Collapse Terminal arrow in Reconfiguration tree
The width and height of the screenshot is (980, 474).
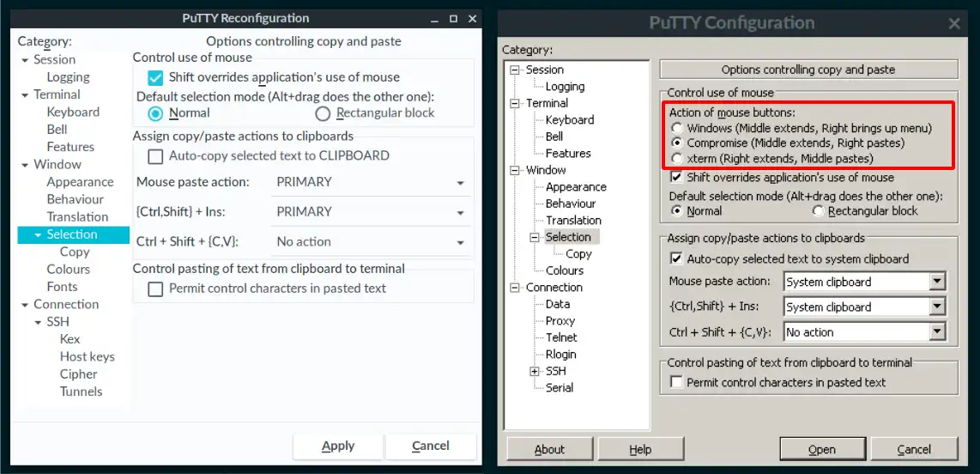coord(25,95)
